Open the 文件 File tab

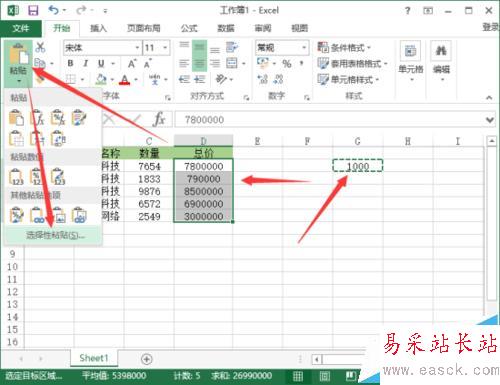(21, 28)
